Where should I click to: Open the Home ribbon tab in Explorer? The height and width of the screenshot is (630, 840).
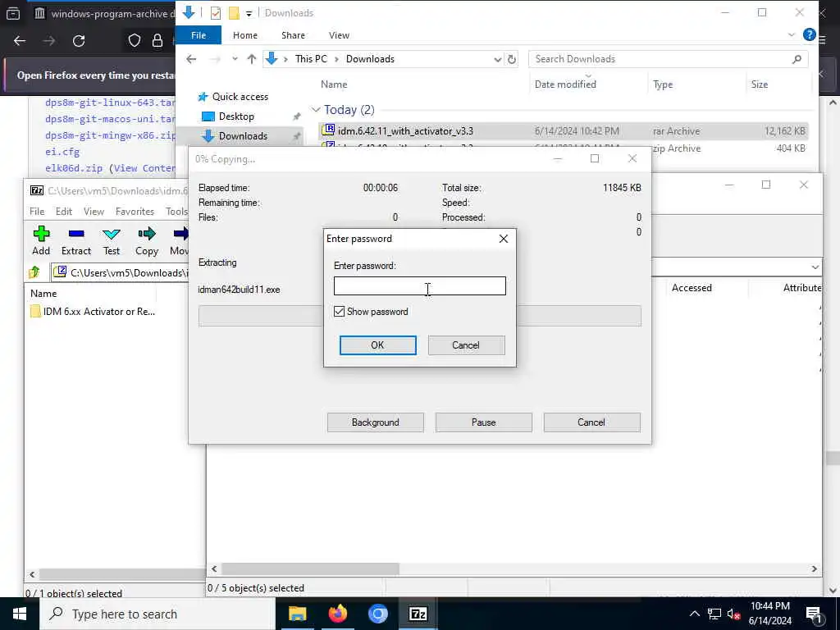pos(244,34)
